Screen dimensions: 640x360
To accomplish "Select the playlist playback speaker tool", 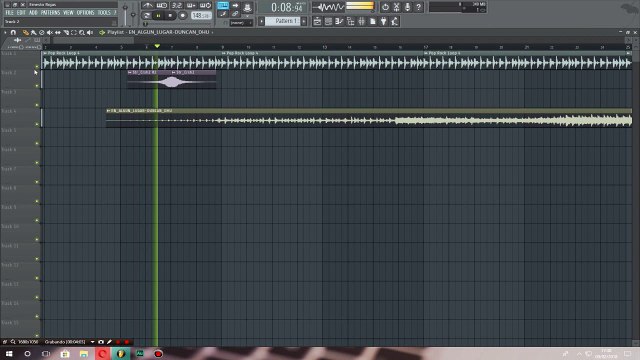I will 90,32.
